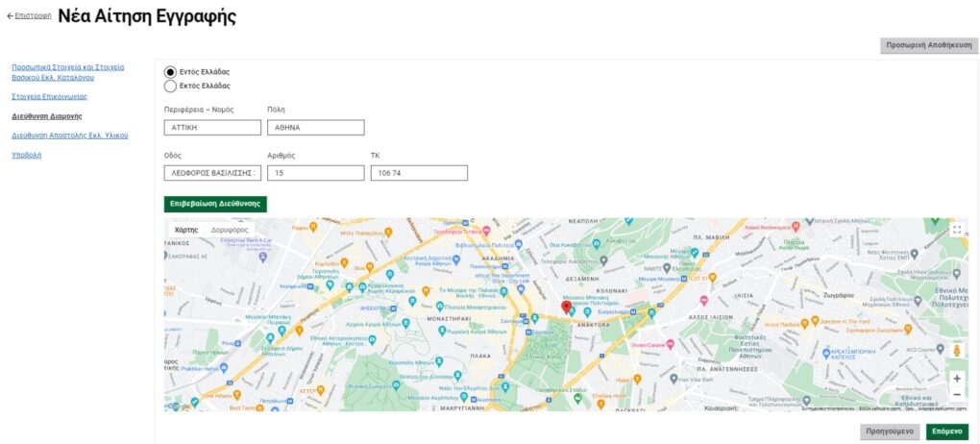Image resolution: width=980 pixels, height=444 pixels.
Task: Zoom out on the map
Action: pos(956,395)
